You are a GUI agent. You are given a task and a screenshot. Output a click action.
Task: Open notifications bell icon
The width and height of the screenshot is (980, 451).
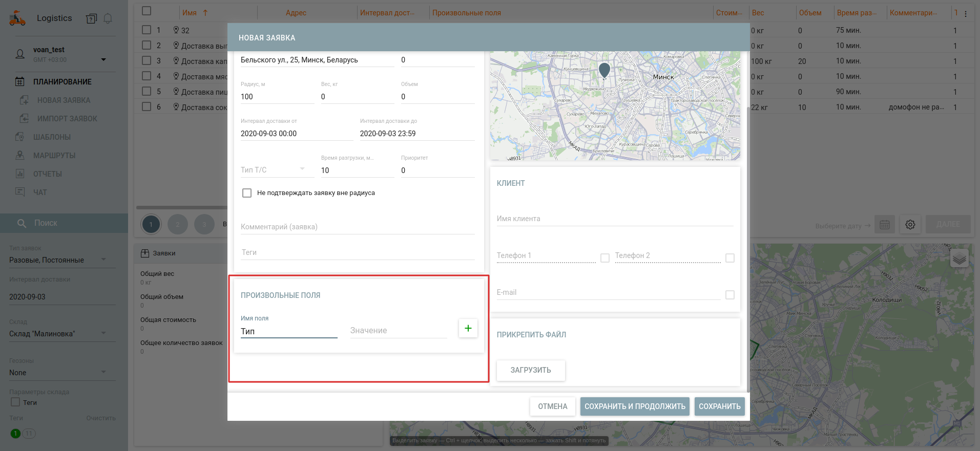pyautogui.click(x=108, y=18)
